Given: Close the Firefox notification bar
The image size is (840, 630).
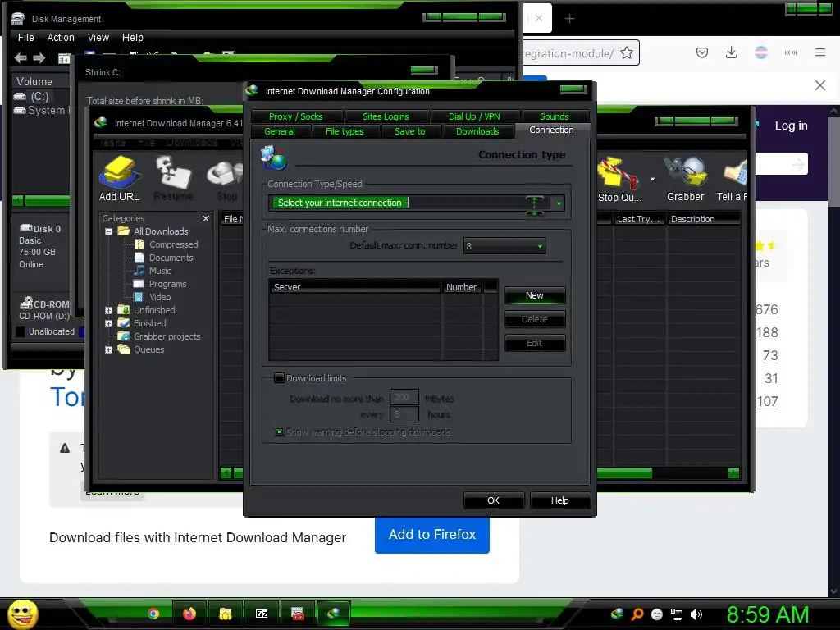Looking at the screenshot, I should tap(819, 85).
